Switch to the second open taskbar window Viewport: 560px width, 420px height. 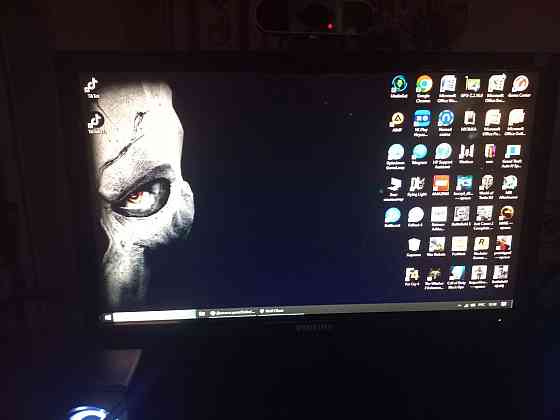pos(272,311)
